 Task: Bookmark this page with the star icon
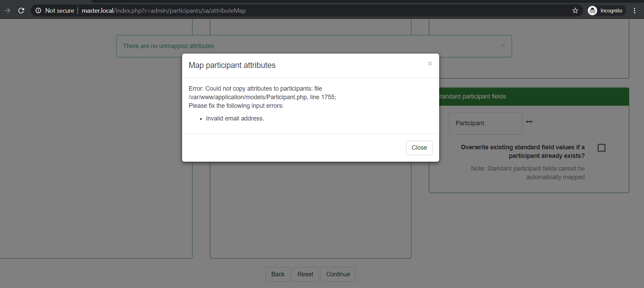point(575,11)
